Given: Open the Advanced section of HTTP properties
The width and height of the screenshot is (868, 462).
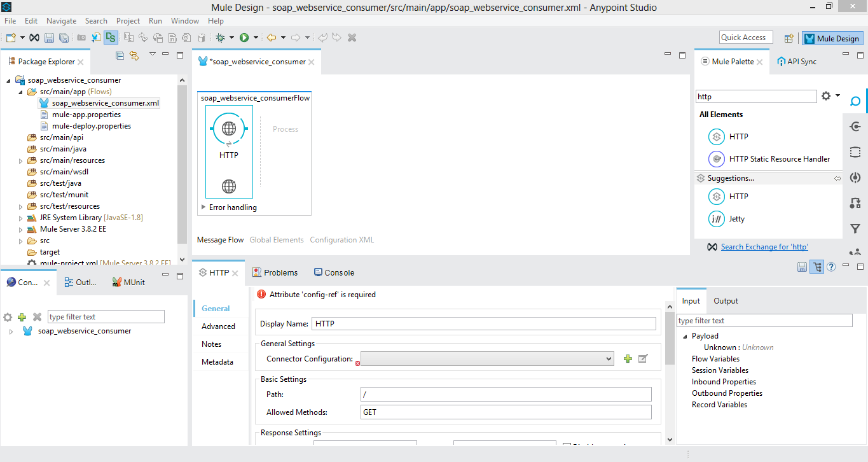Looking at the screenshot, I should pyautogui.click(x=218, y=326).
